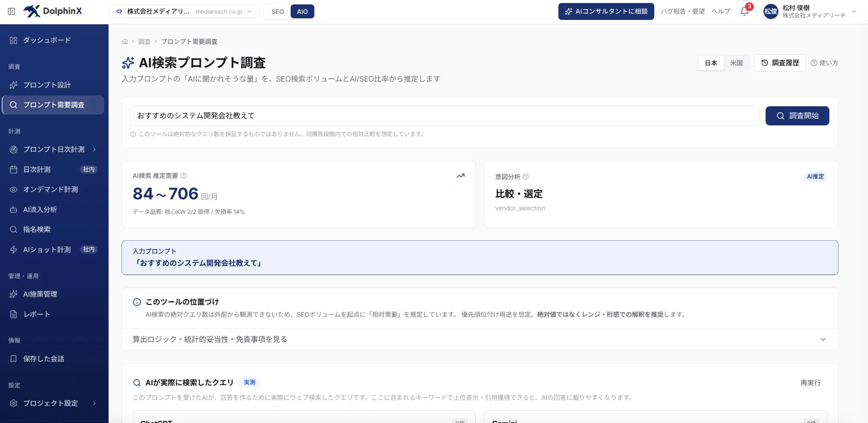Open レポート in sidebar

(53, 314)
